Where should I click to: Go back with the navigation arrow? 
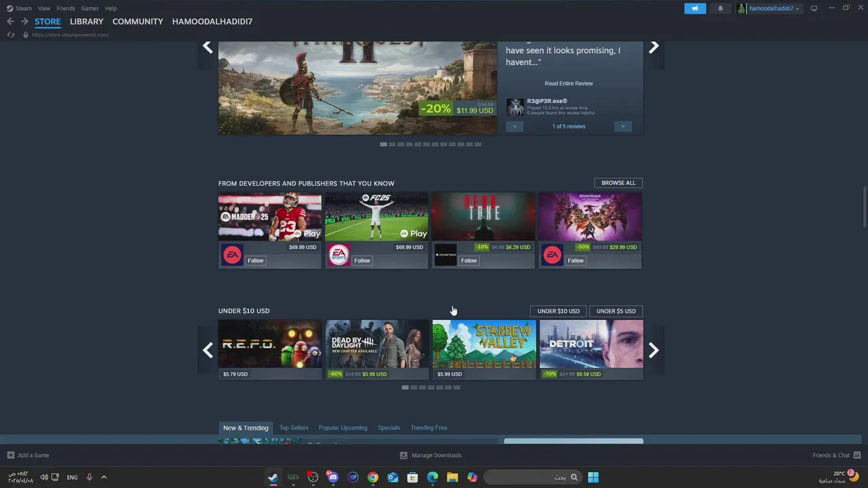pyautogui.click(x=10, y=22)
